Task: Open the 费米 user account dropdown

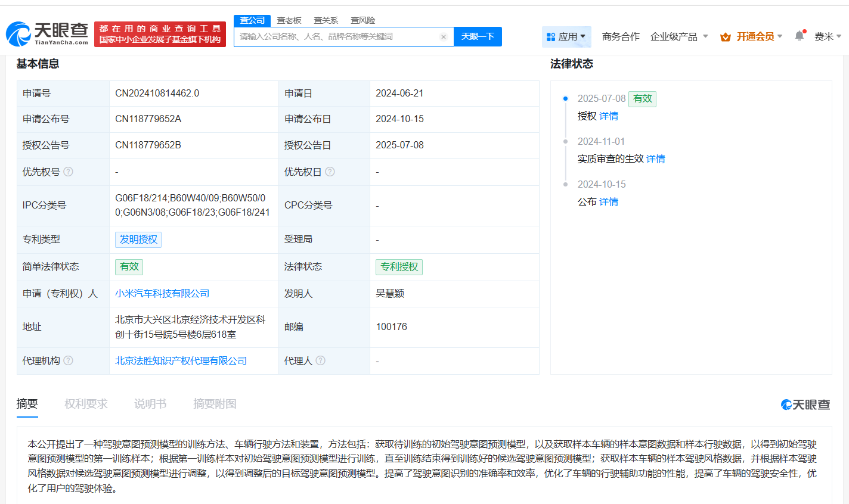Action: click(828, 36)
